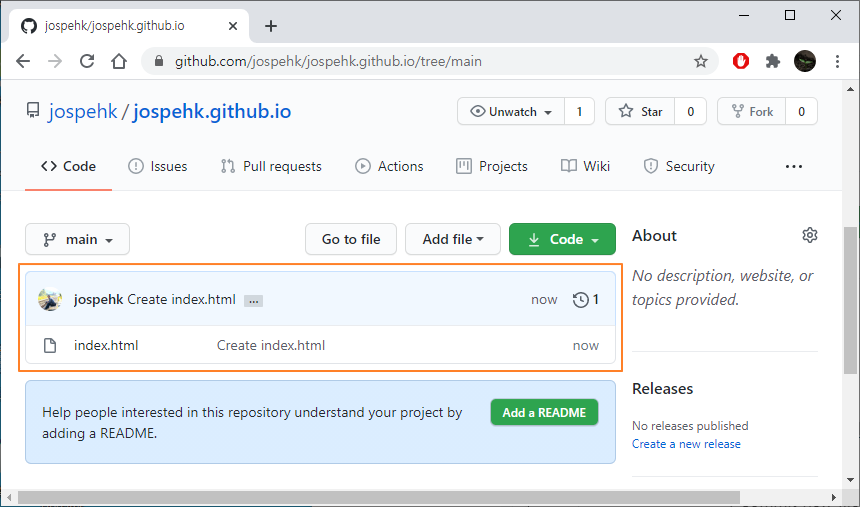View forks count next to Fork
Viewport: 860px width, 507px height.
click(801, 111)
